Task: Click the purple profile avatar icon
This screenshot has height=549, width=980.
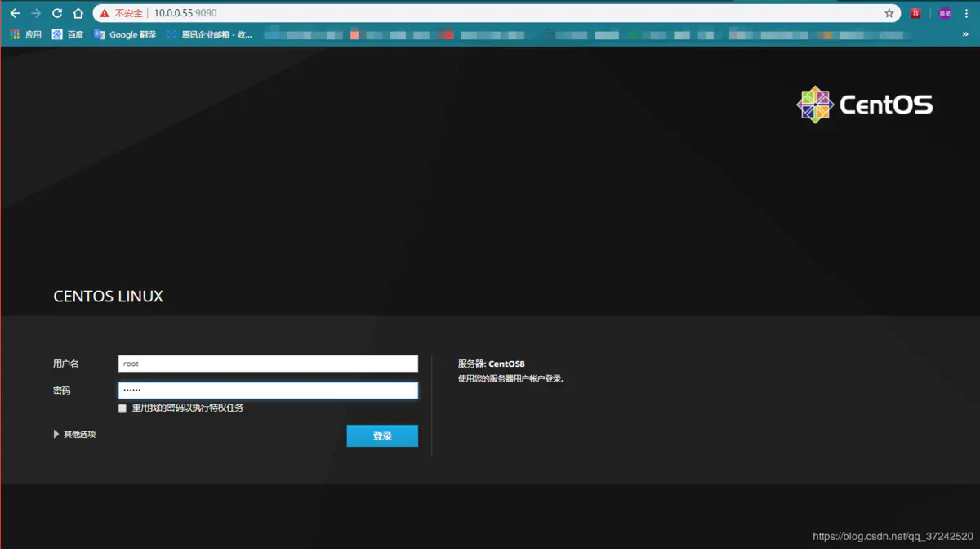Action: pyautogui.click(x=945, y=12)
